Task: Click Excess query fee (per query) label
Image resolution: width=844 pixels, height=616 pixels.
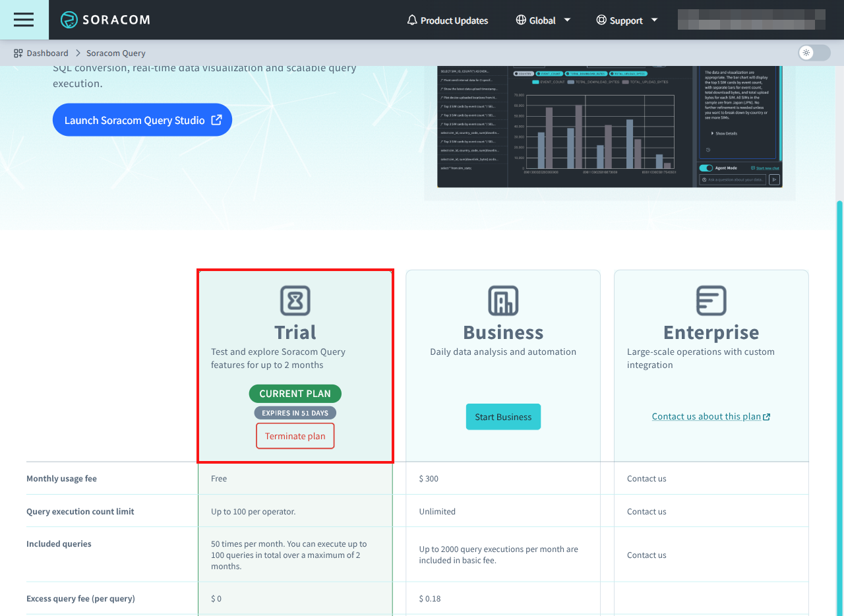Action: tap(80, 599)
